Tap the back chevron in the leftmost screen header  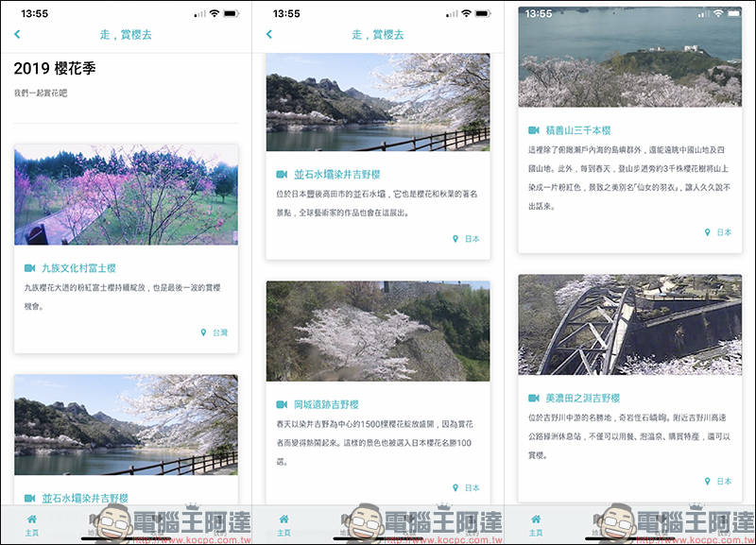point(17,34)
